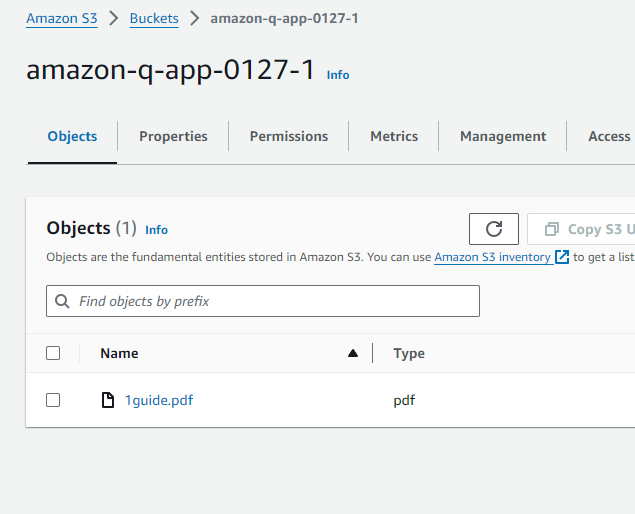The image size is (635, 514).
Task: Click the external link icon after Amazon S3 inventory
Action: [x=563, y=257]
